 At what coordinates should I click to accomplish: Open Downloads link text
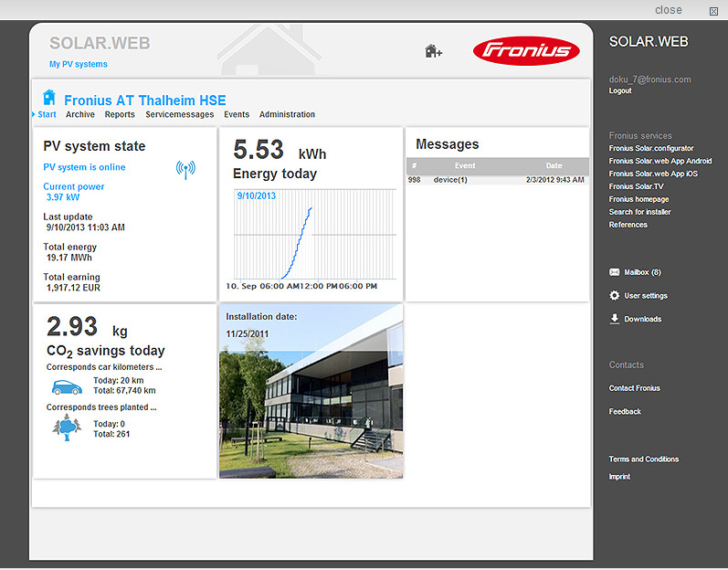642,319
